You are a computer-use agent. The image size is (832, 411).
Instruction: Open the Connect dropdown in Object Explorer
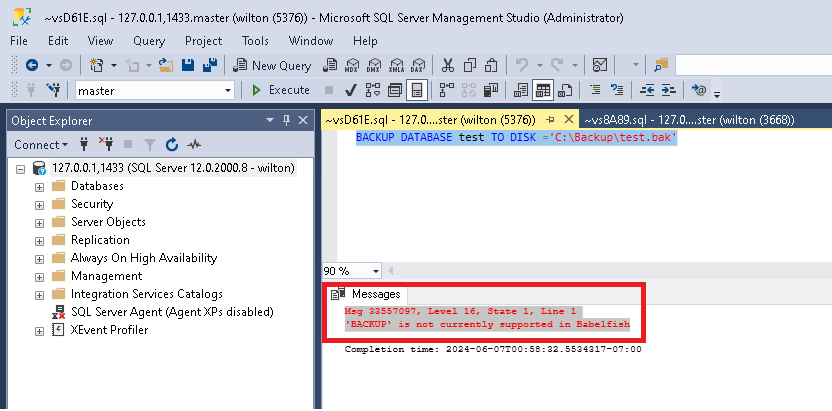pyautogui.click(x=41, y=144)
